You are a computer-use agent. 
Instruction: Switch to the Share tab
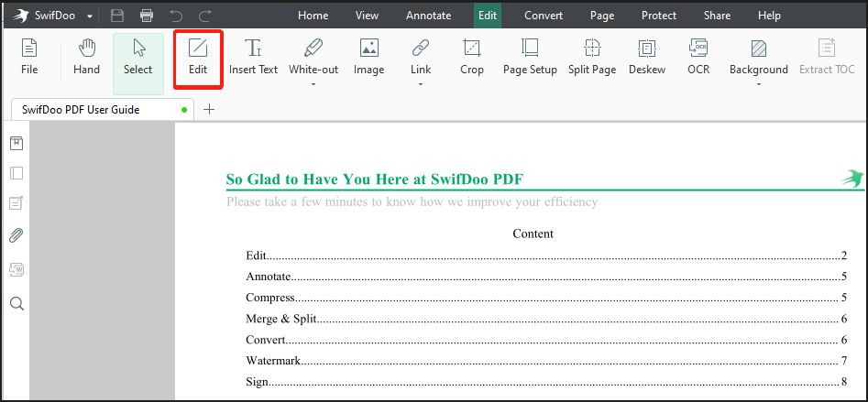point(717,16)
